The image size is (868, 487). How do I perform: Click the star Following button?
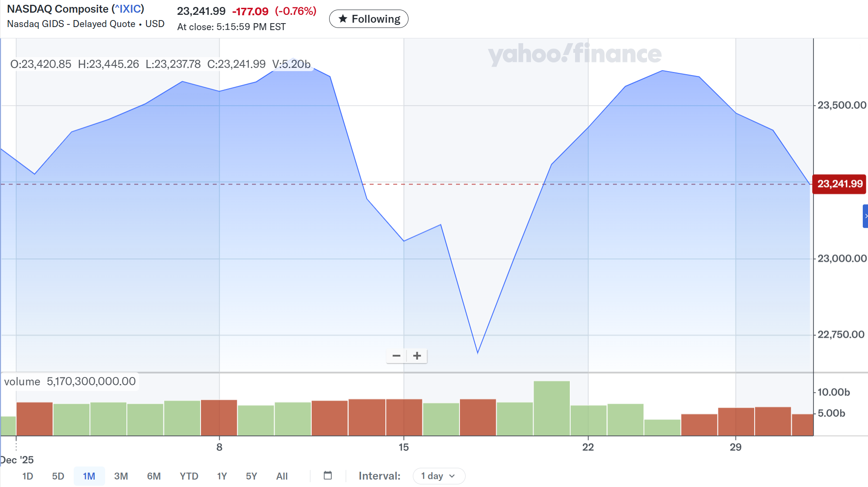[368, 19]
